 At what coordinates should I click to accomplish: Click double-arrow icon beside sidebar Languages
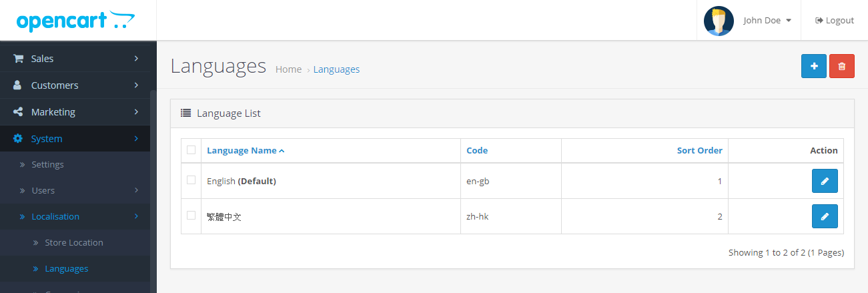37,269
